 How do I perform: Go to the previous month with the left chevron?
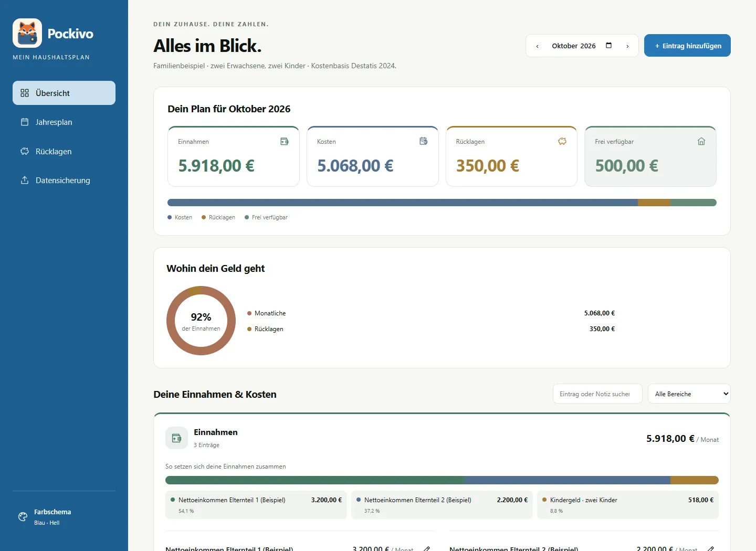click(x=537, y=46)
